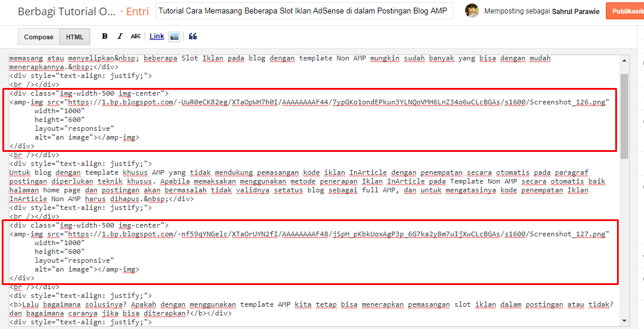Screen dimensions: 644x329
Task: Edit the post title input field
Action: pos(304,11)
